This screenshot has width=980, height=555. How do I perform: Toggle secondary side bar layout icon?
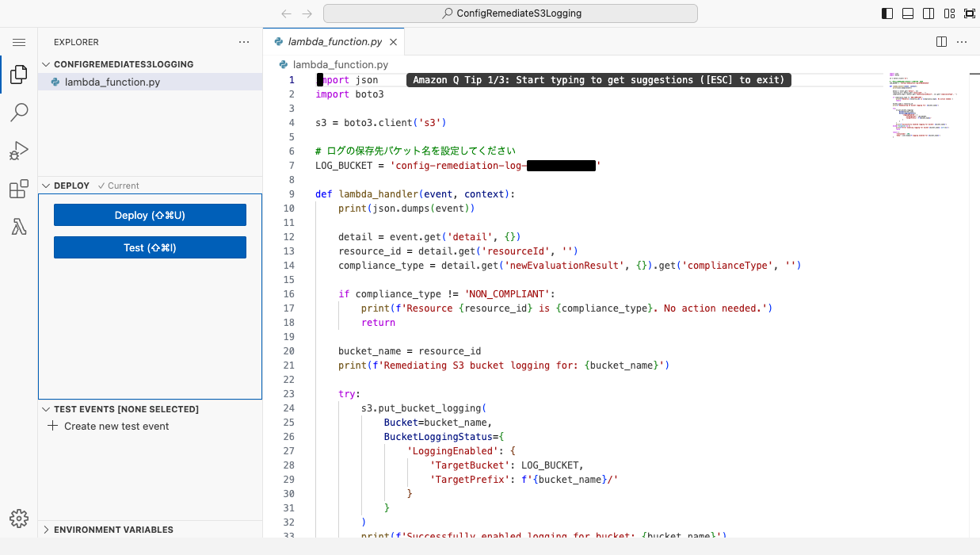click(929, 13)
